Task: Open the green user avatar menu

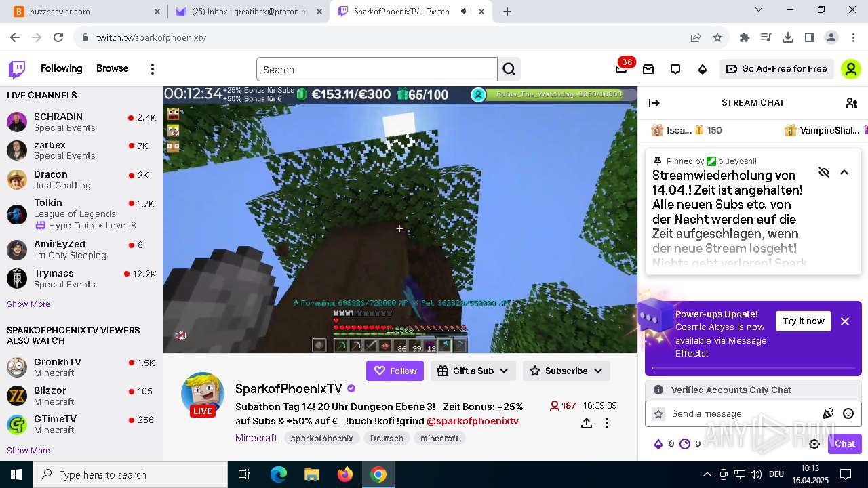Action: [850, 69]
